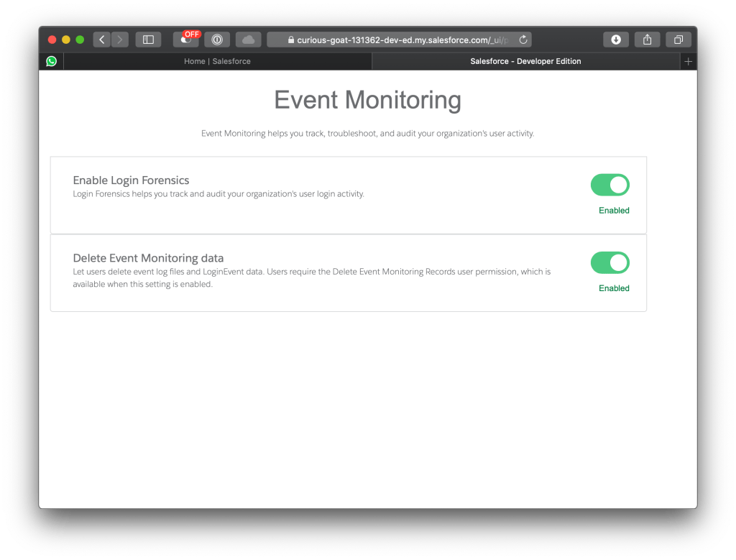Open the Share menu

coord(647,40)
